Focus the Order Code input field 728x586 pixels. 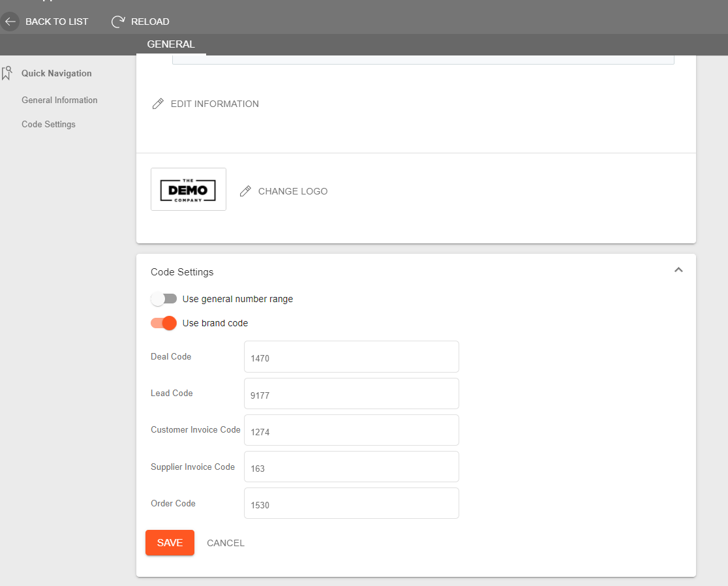[x=352, y=503]
